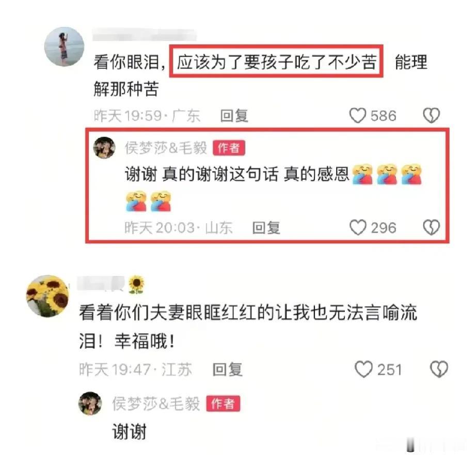Image resolution: width=476 pixels, height=462 pixels.
Task: Reply to the 19:59 Guangdong comment
Action: coord(234,116)
